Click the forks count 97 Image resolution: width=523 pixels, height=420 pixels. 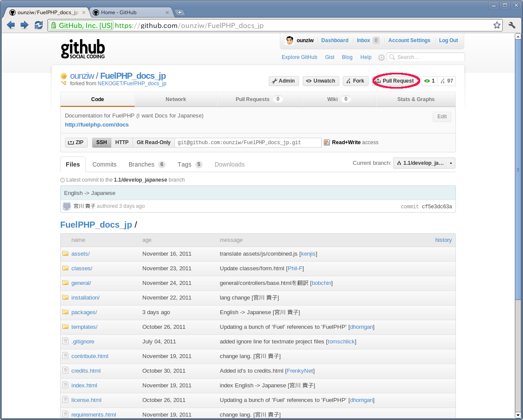(447, 81)
